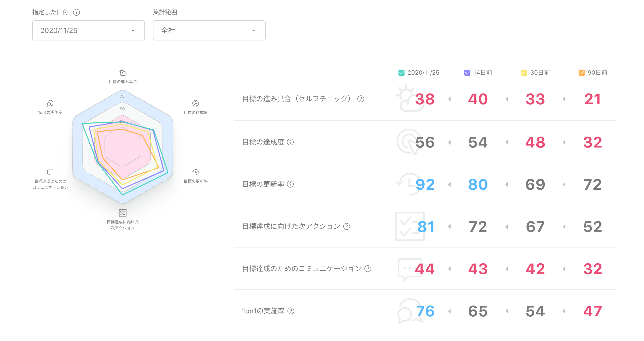Click help icon next to 目標の達成度
The width and height of the screenshot is (644, 341).
pos(290,142)
